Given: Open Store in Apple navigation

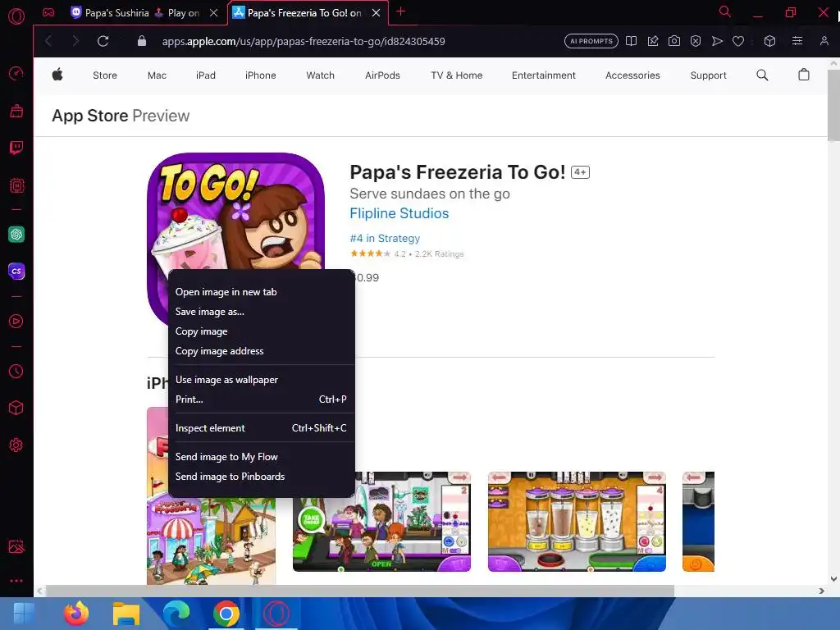Looking at the screenshot, I should pos(105,75).
